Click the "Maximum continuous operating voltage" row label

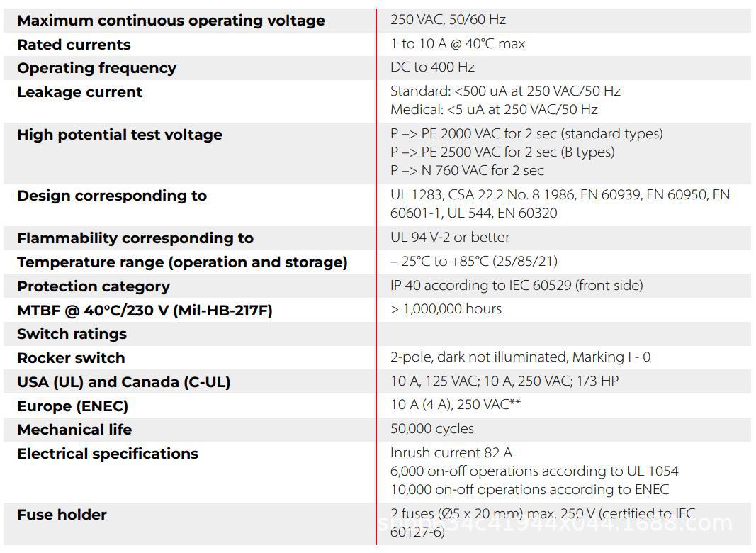pos(171,21)
